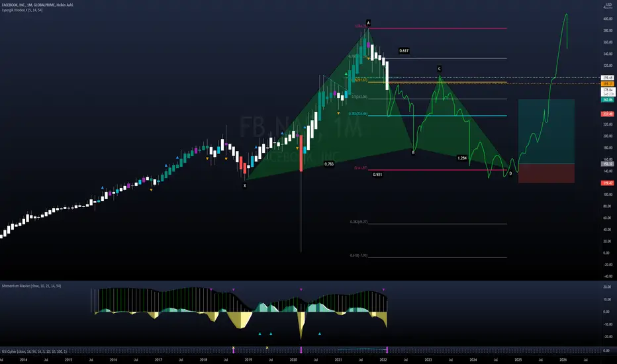Select the teal profit zone of the long position
This screenshot has height=364, width=617.
point(546,132)
